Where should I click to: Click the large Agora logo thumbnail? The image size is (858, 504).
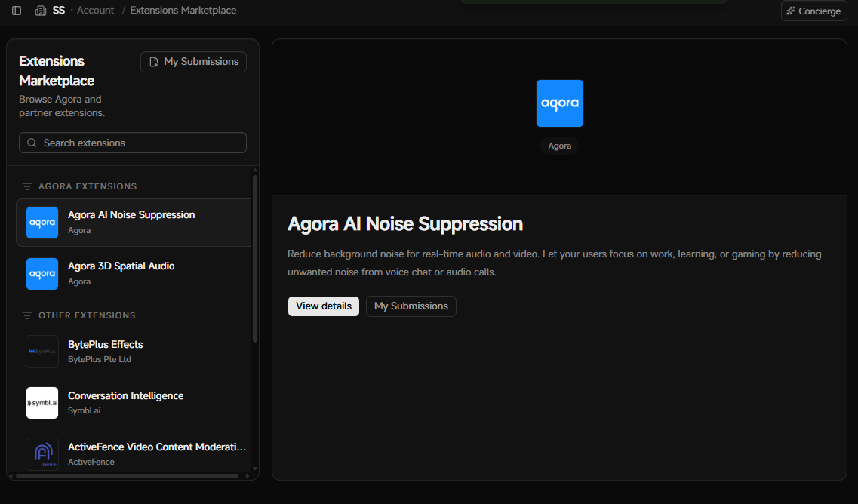(x=559, y=103)
